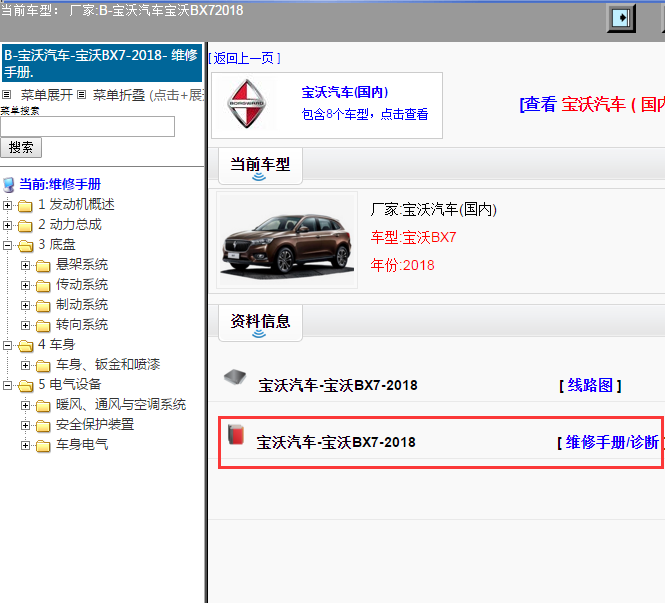
Task: Click folder icon next to 制动系统
Action: 43,305
